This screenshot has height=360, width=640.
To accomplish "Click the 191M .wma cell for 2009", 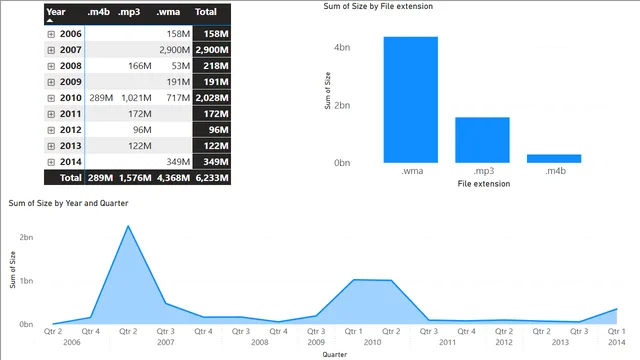I will point(178,82).
